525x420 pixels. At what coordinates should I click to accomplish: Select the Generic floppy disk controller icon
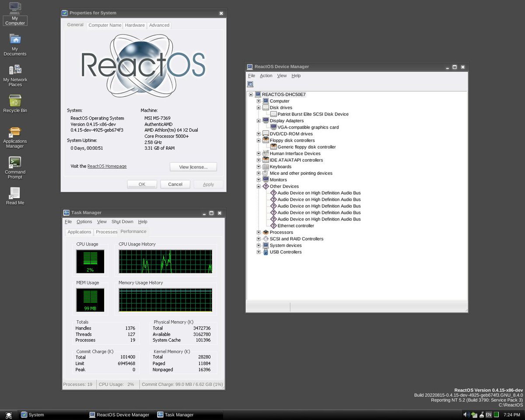274,147
